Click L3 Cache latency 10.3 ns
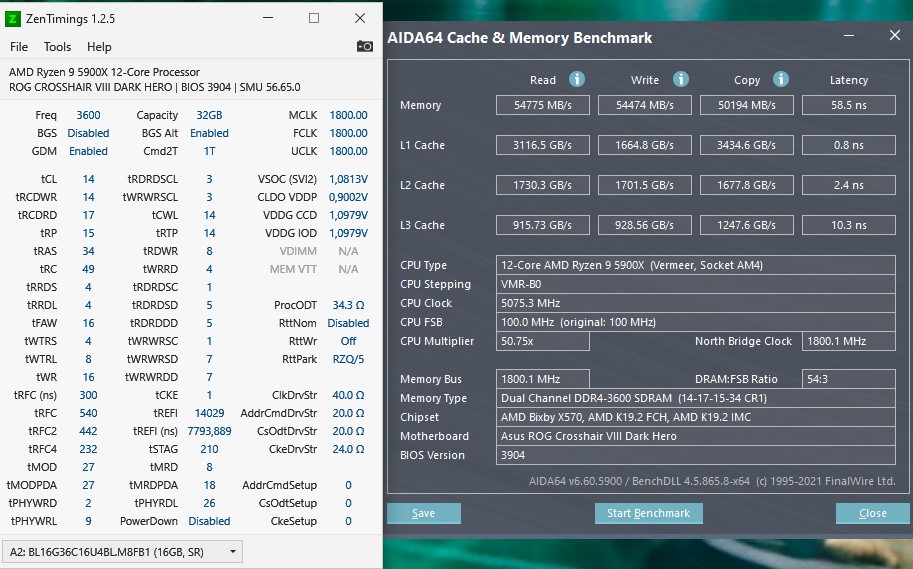Image resolution: width=913 pixels, height=569 pixels. tap(848, 225)
